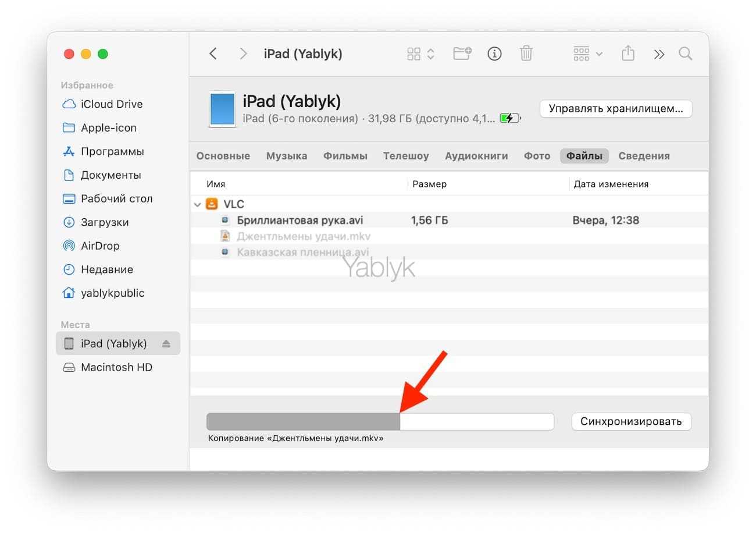Open the Share toolbar icon
This screenshot has width=756, height=533.
click(627, 54)
